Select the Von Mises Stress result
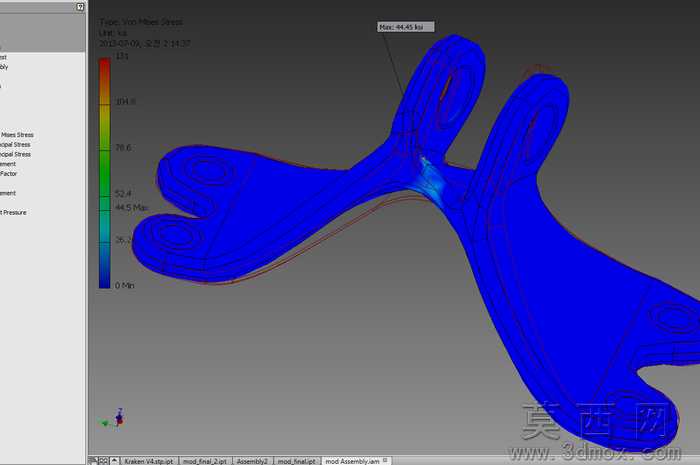Image resolution: width=700 pixels, height=465 pixels. pyautogui.click(x=17, y=135)
